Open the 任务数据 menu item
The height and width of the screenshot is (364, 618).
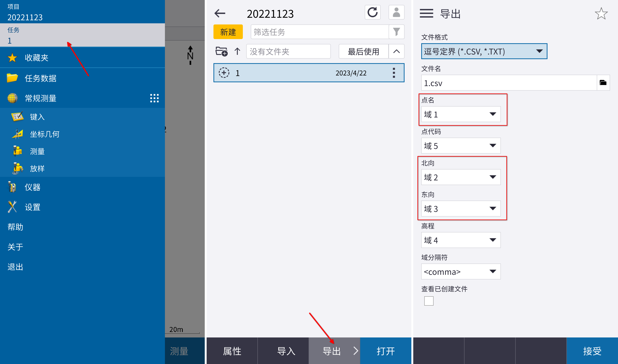pyautogui.click(x=40, y=78)
